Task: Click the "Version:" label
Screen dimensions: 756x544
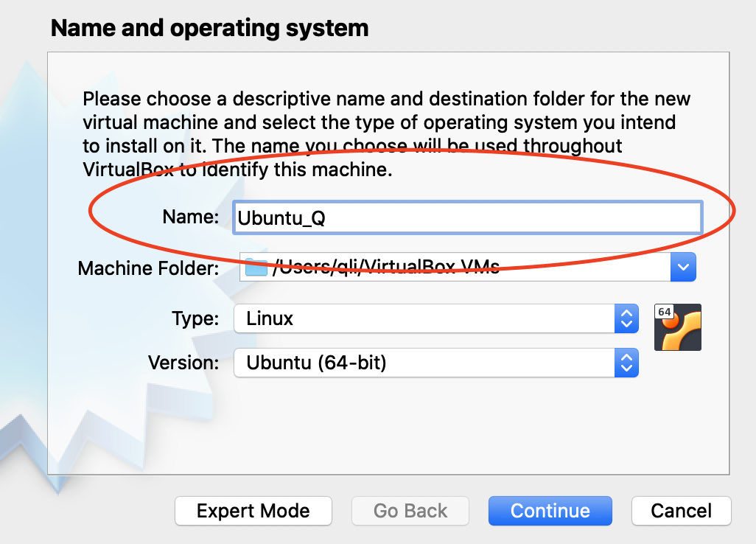Action: point(183,362)
